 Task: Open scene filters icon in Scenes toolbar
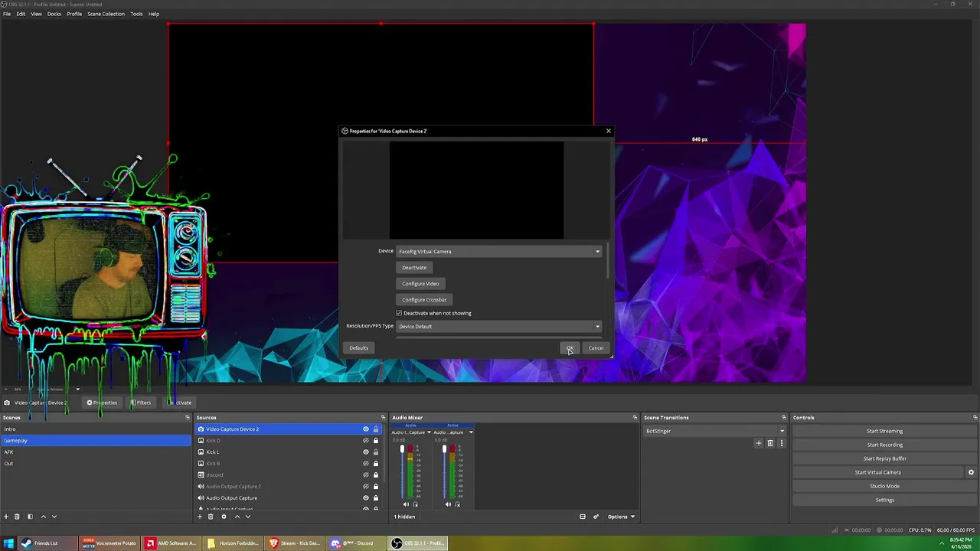tap(30, 517)
